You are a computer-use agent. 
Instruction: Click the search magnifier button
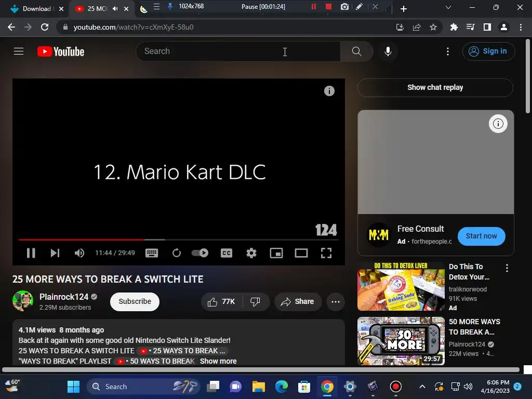click(356, 51)
